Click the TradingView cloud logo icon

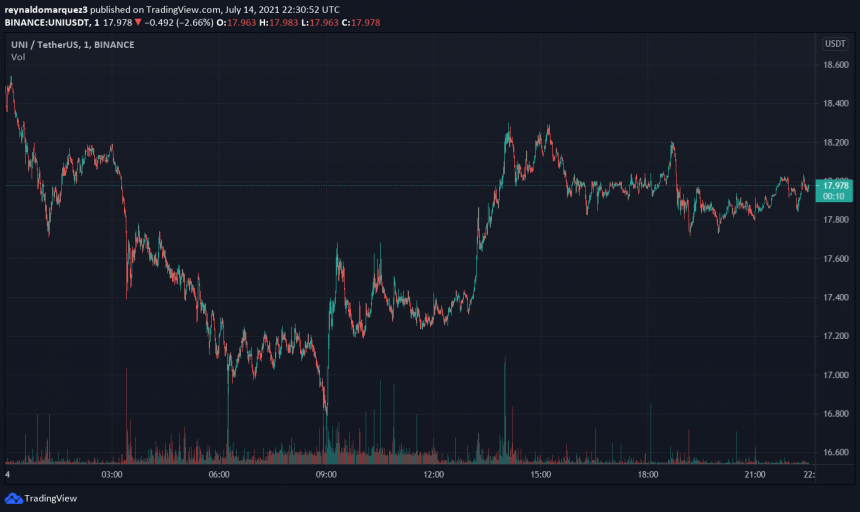pyautogui.click(x=13, y=498)
